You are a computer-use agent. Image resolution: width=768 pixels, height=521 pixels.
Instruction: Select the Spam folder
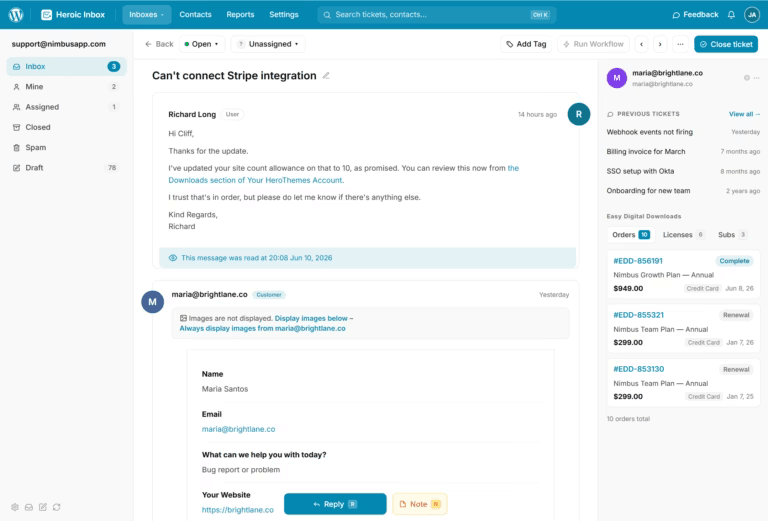(x=66, y=147)
